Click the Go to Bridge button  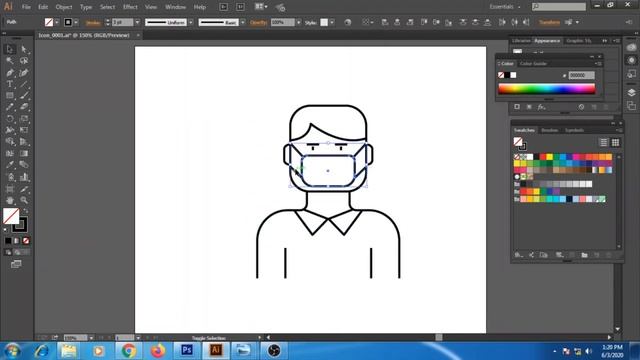224,7
